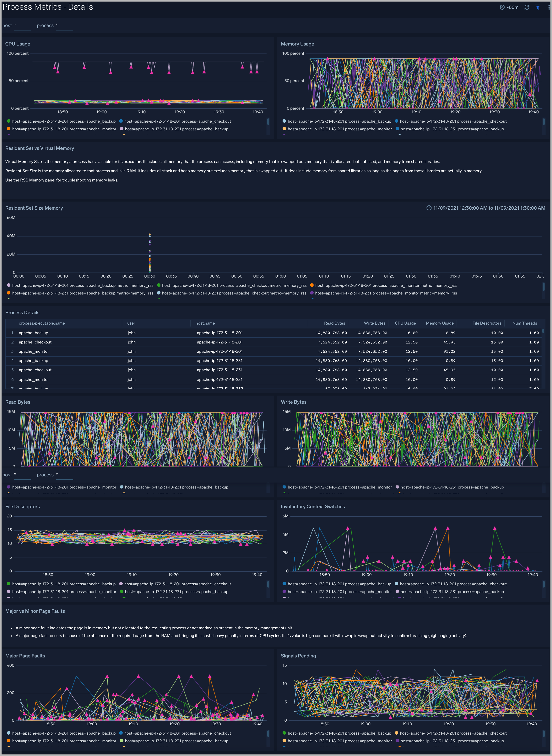Select the Major vs Minor Page Faults section
Image resolution: width=552 pixels, height=756 pixels.
(x=35, y=611)
